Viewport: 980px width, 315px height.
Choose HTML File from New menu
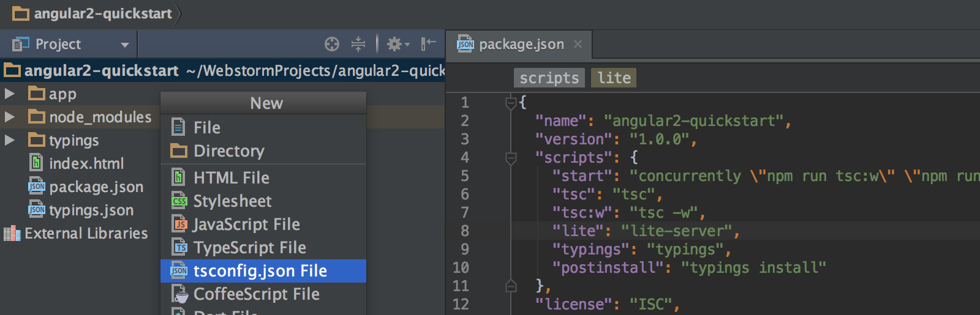click(x=263, y=177)
